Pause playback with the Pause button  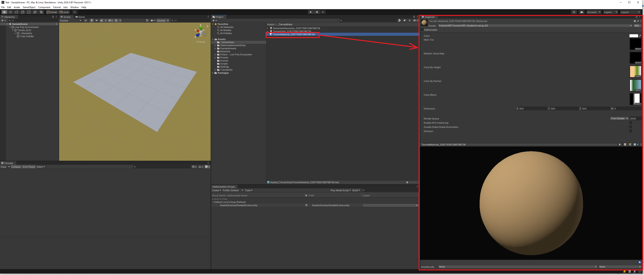pyautogui.click(x=317, y=12)
